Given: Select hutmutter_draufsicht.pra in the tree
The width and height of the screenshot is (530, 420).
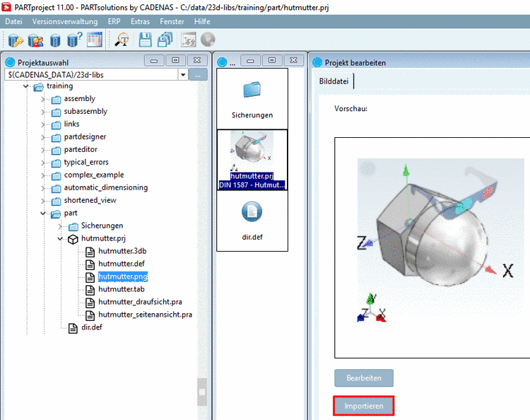Looking at the screenshot, I should click(140, 302).
